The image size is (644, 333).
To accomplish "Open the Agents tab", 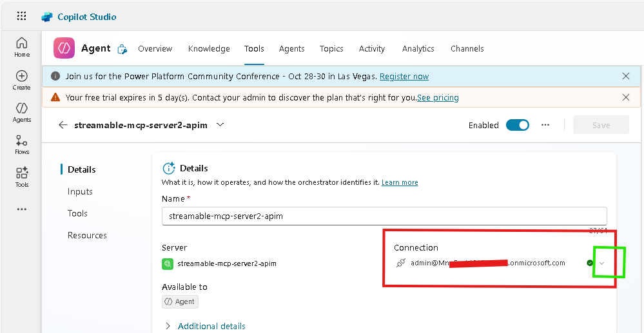I will tap(291, 48).
